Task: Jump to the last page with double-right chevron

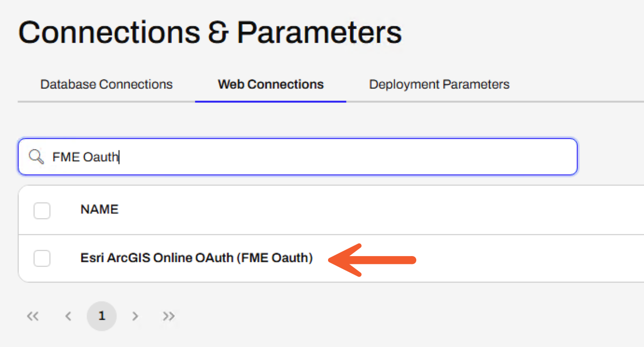Action: (x=169, y=316)
